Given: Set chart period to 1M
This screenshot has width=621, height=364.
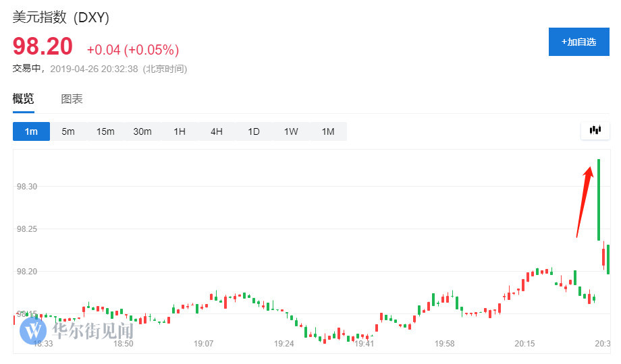Looking at the screenshot, I should point(328,131).
